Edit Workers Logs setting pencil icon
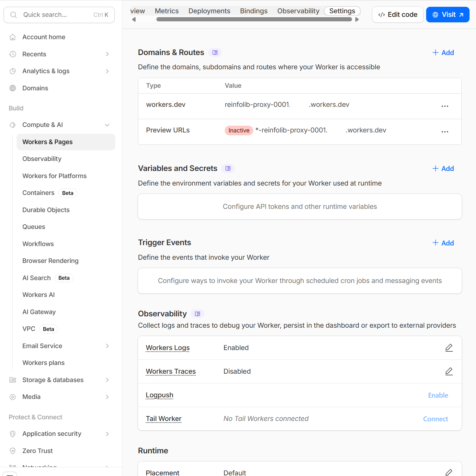Image resolution: width=476 pixels, height=476 pixels. [449, 348]
